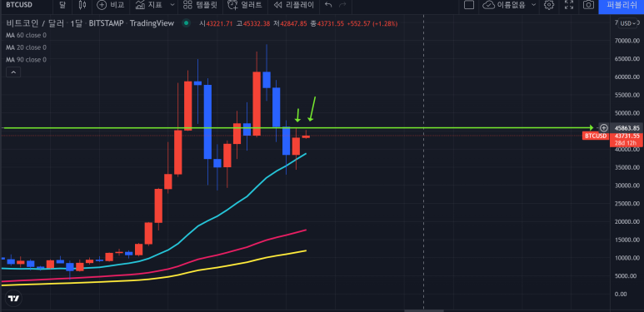
Task: Click the BITSTAMP exchange label
Action: [106, 24]
